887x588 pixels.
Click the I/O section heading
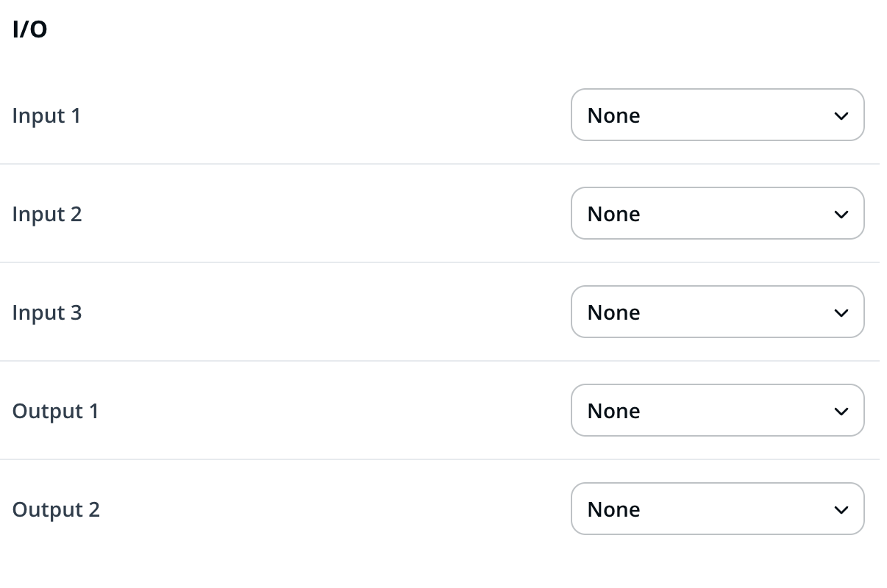coord(29,30)
